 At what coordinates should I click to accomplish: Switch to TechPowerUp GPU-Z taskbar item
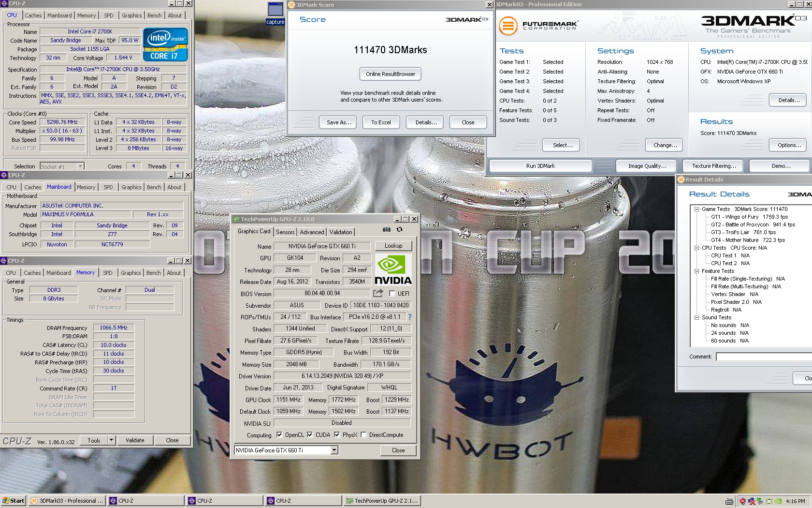tap(382, 501)
